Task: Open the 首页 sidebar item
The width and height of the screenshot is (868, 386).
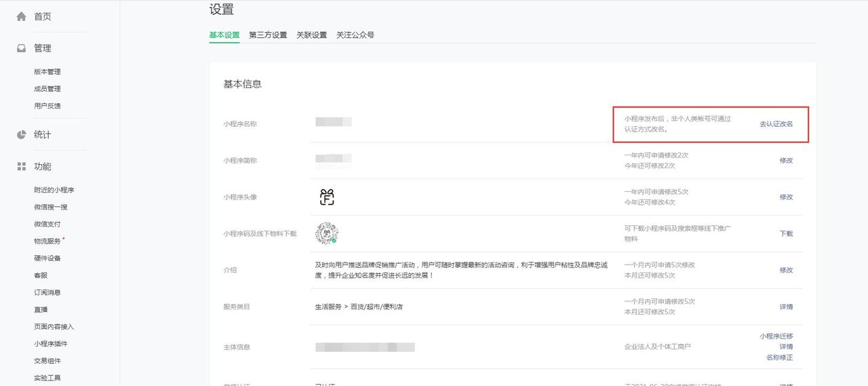Action: (43, 16)
